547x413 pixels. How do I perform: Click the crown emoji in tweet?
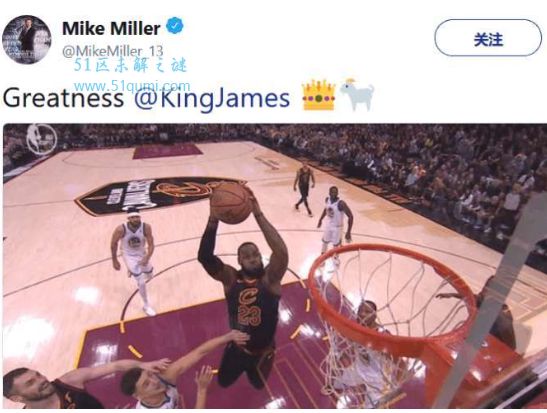(x=319, y=95)
